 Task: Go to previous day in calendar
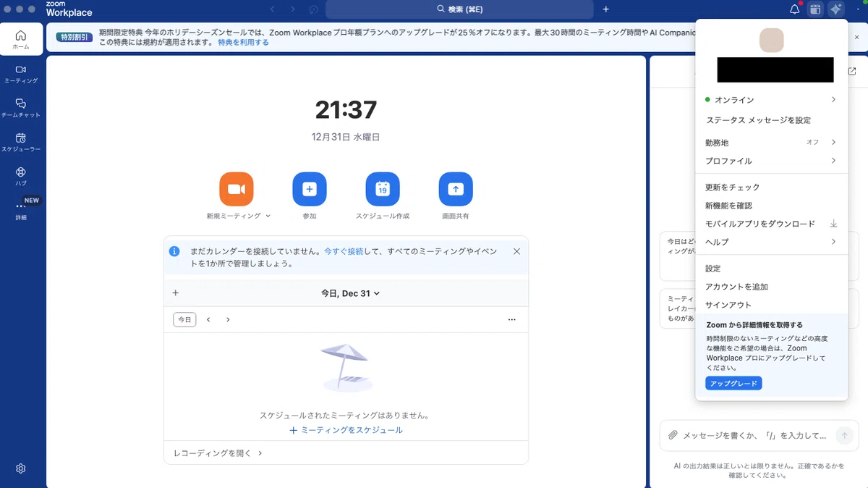(x=208, y=319)
